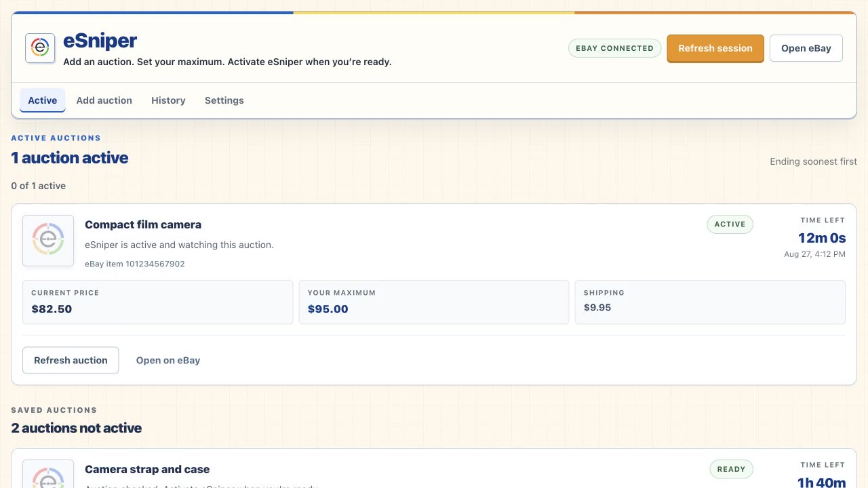868x488 pixels.
Task: Click the EBAY CONNECTED status badge
Action: click(x=614, y=48)
